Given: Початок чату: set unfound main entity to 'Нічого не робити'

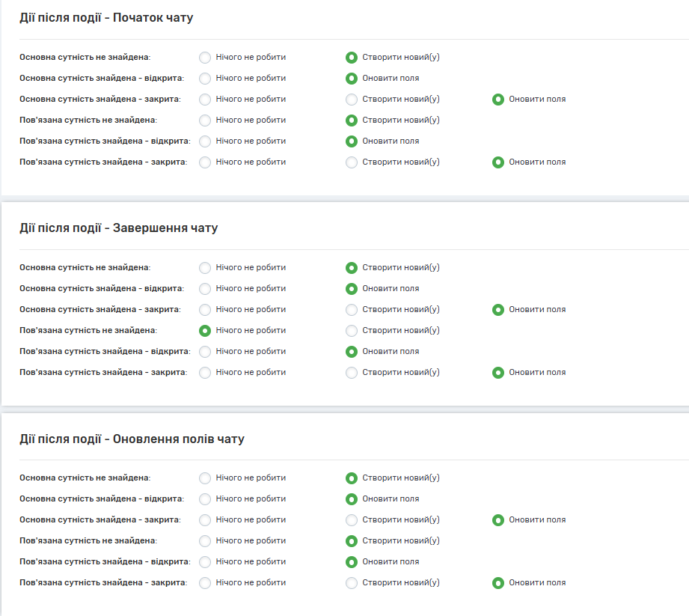Looking at the screenshot, I should 205,58.
